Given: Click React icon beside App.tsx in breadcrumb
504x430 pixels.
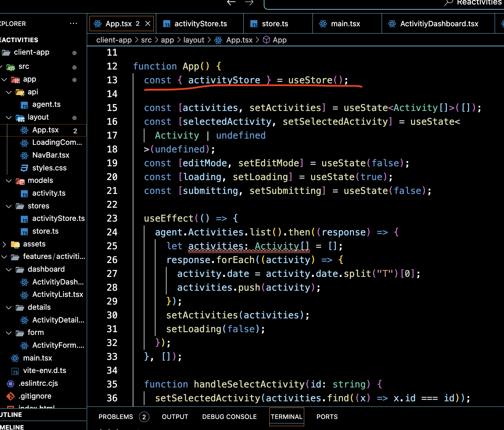Looking at the screenshot, I should coord(218,40).
